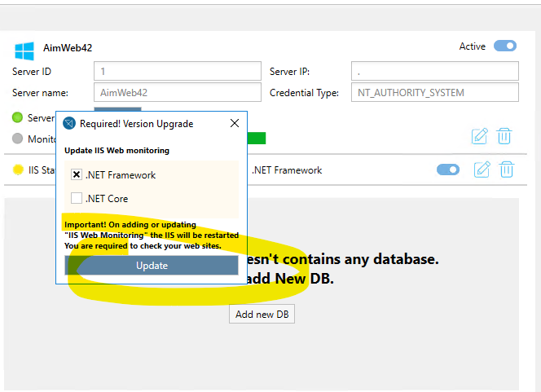Click the Server IP field

tap(435, 71)
